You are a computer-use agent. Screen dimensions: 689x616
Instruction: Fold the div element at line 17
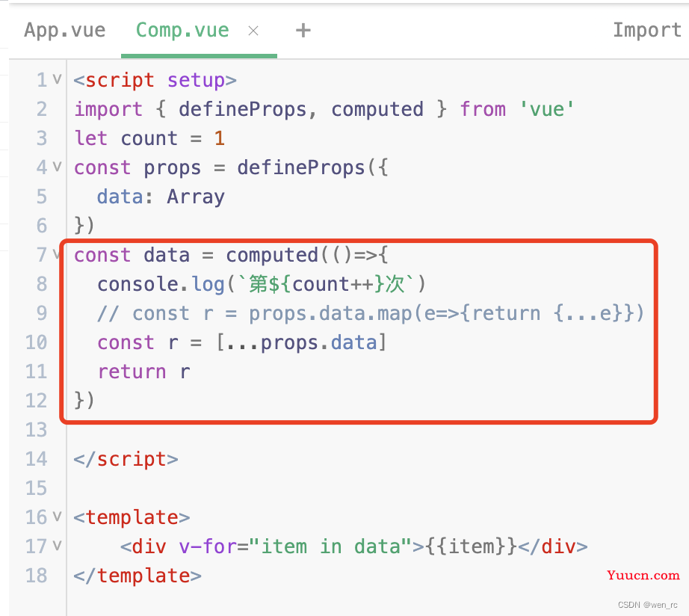click(57, 545)
